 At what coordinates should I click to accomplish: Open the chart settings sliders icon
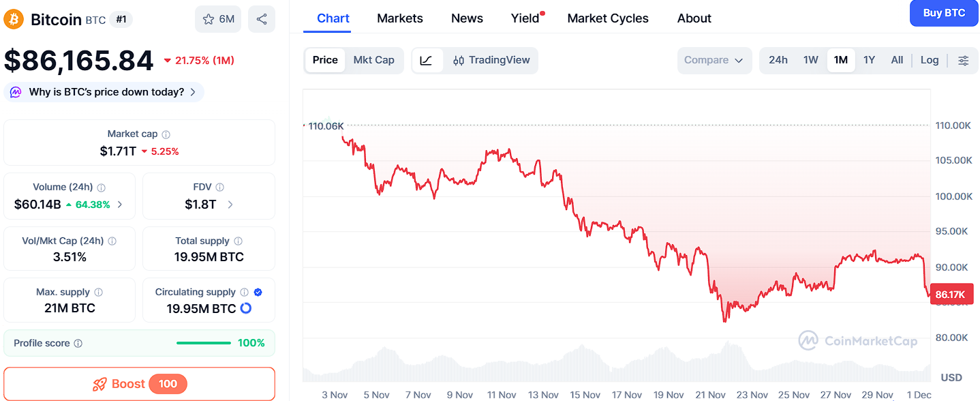pos(963,60)
